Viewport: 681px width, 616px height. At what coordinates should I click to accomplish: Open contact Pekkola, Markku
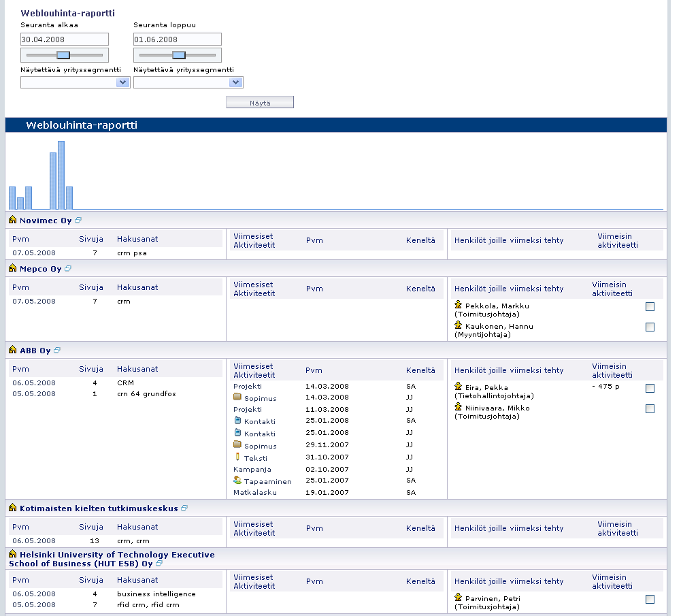[x=497, y=306]
